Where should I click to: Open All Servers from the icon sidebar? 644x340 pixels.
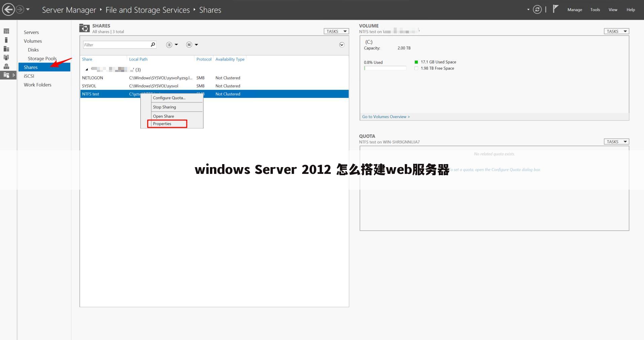pos(6,49)
